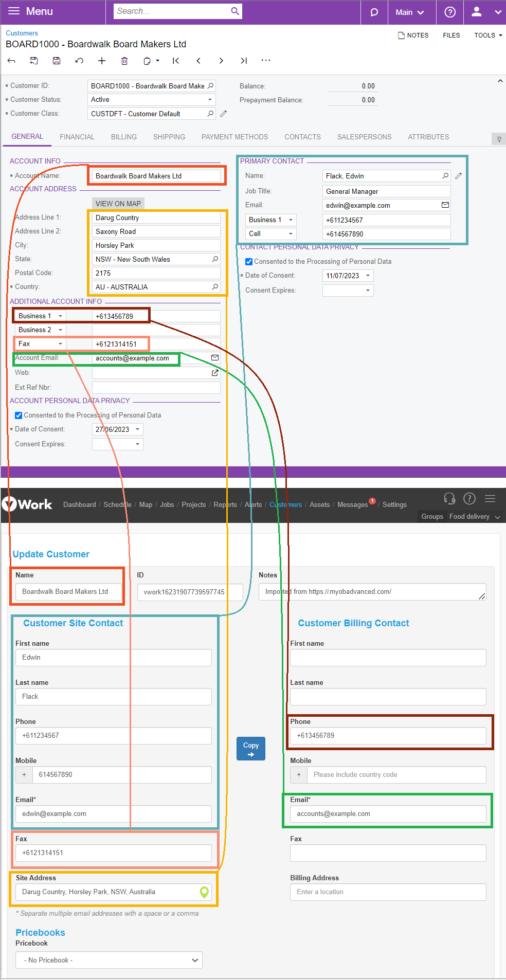The image size is (506, 980).
Task: Toggle contact Consented to Processing checkbox
Action: pyautogui.click(x=249, y=262)
